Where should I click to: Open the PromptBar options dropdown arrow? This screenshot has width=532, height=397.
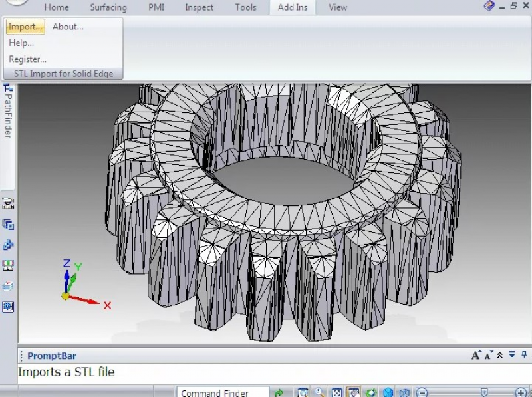(512, 354)
